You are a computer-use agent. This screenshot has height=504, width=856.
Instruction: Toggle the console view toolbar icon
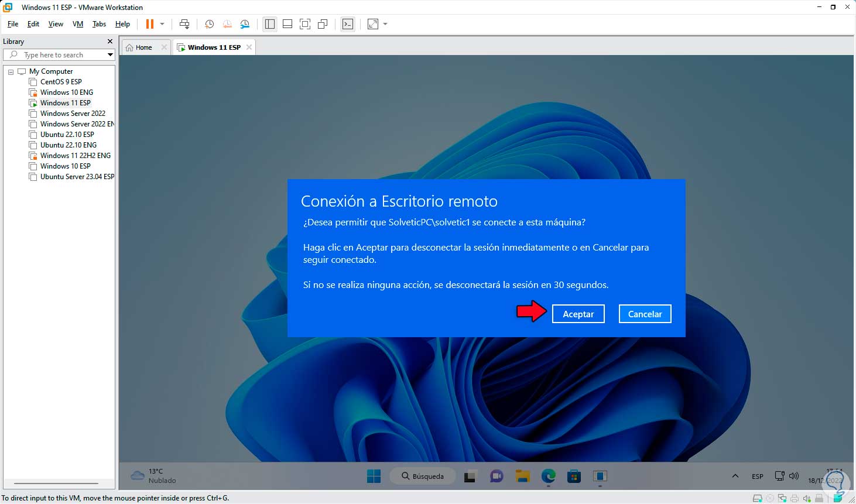(x=348, y=24)
